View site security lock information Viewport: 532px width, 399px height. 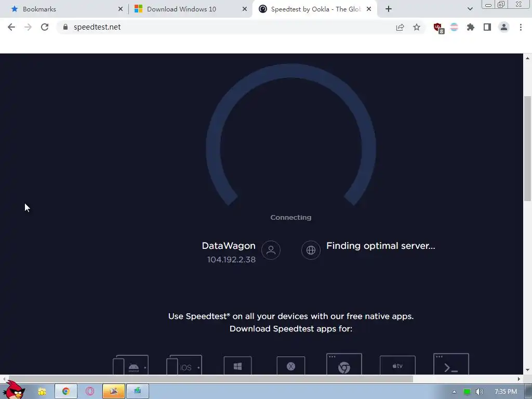65,27
